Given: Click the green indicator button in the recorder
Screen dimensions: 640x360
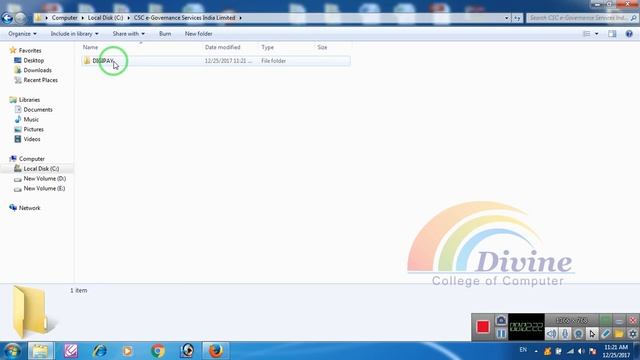Looking at the screenshot, I should click(606, 320).
